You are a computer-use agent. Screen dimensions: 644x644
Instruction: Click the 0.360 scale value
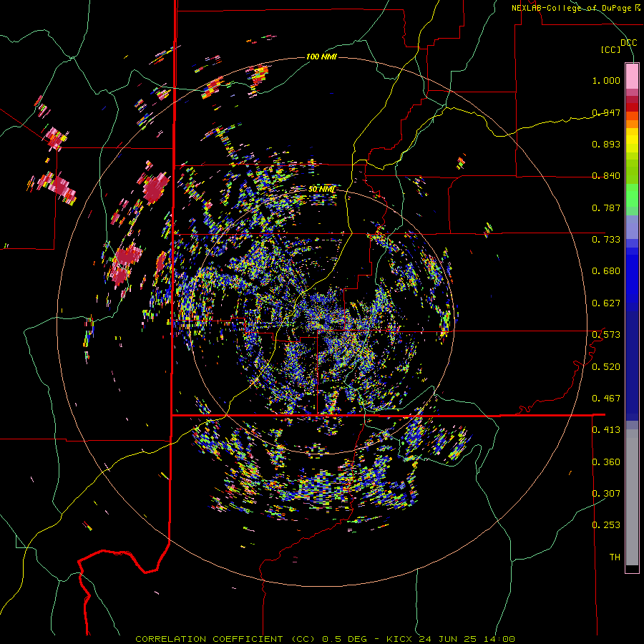[606, 462]
